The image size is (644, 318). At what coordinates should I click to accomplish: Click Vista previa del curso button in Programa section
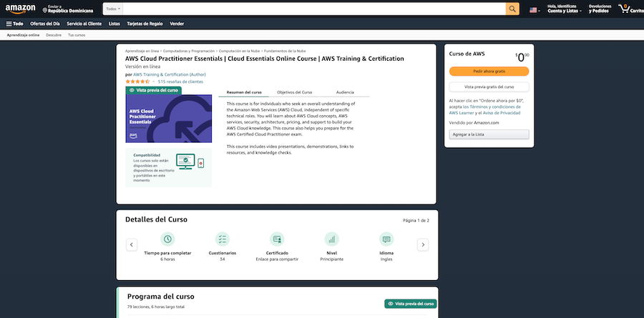pyautogui.click(x=410, y=304)
